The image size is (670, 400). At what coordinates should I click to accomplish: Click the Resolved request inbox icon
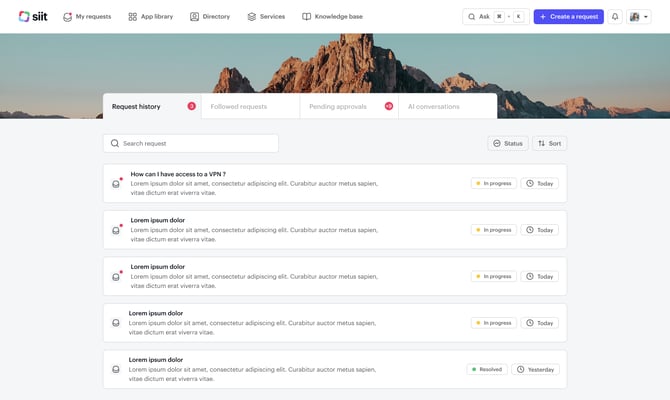tap(116, 369)
